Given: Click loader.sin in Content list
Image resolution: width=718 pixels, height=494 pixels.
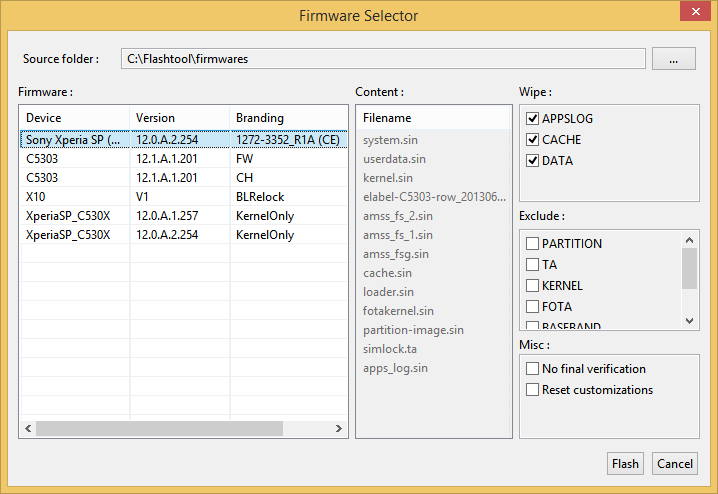Looking at the screenshot, I should pos(388,292).
